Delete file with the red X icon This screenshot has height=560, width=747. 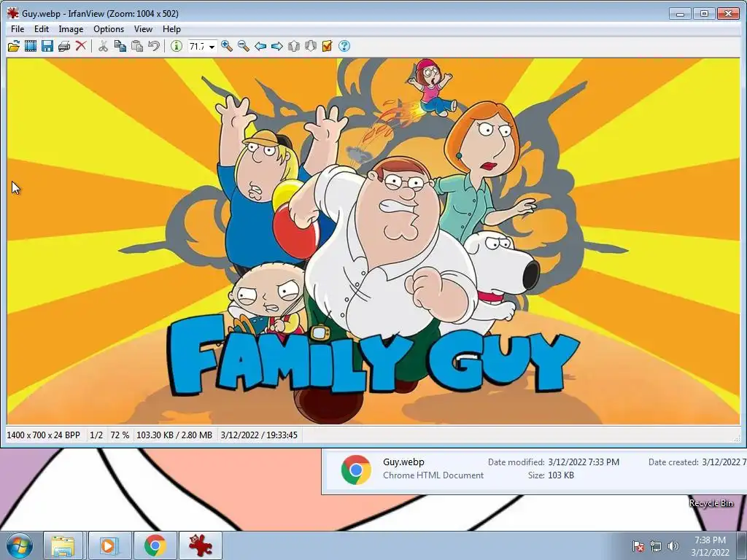coord(81,46)
